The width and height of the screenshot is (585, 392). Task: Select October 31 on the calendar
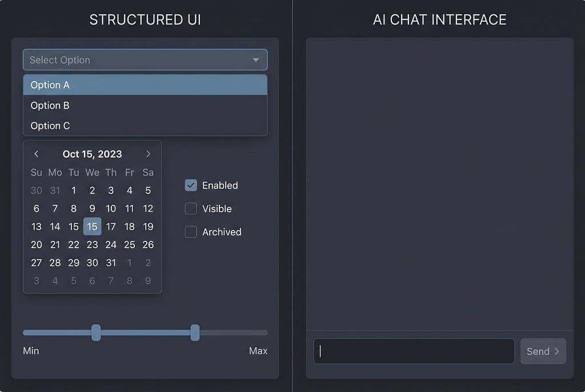[x=111, y=263]
